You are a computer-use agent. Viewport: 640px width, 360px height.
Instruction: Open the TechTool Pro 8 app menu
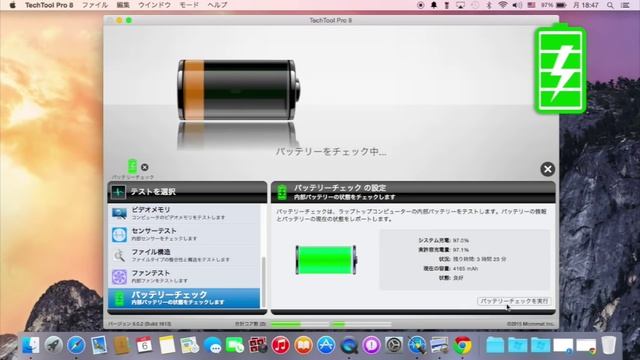(x=49, y=5)
